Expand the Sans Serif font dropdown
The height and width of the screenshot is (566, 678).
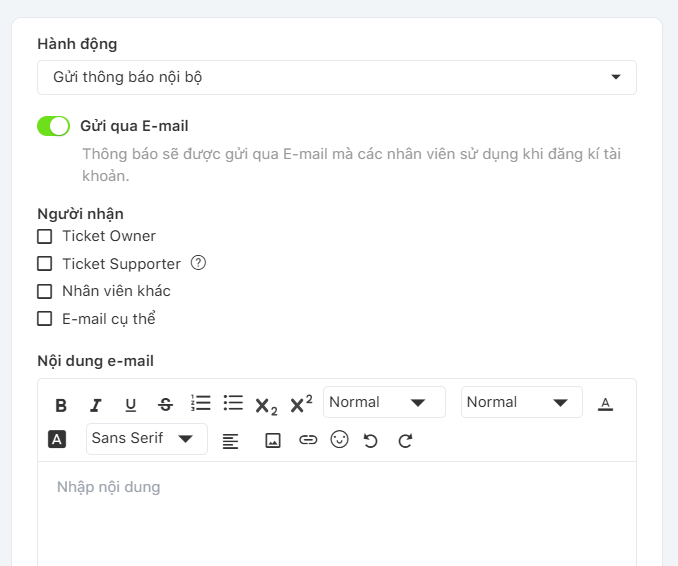click(146, 439)
